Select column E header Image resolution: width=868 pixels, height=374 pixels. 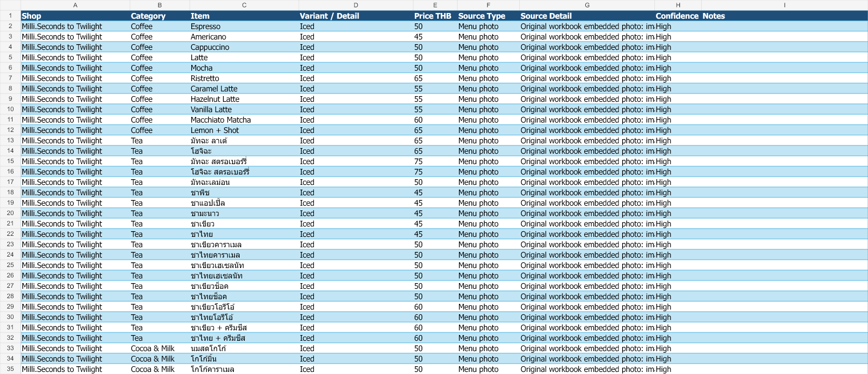(435, 5)
